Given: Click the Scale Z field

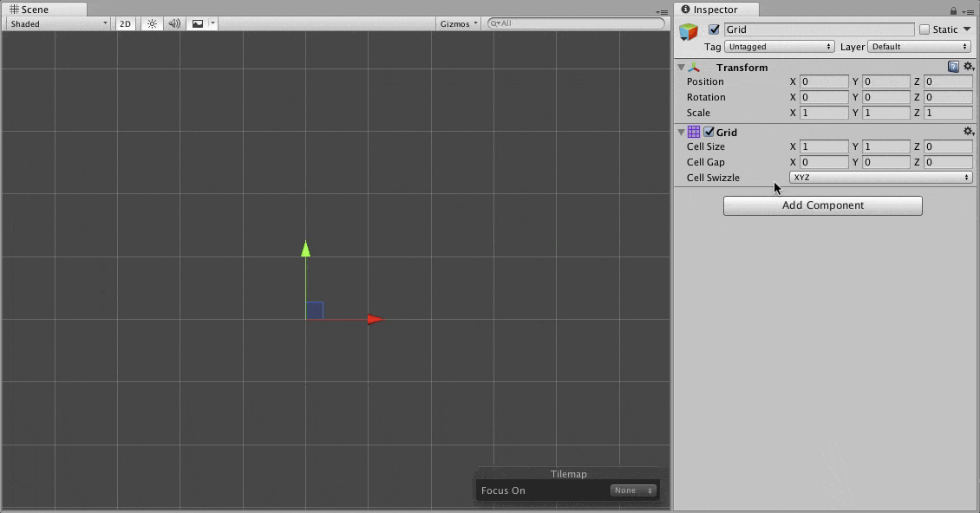Looking at the screenshot, I should pyautogui.click(x=948, y=114).
